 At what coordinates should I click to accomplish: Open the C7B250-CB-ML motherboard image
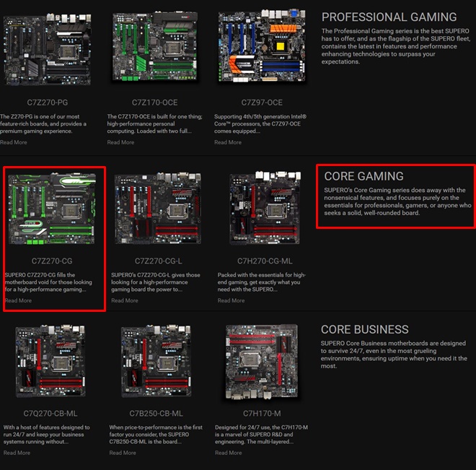click(x=156, y=361)
